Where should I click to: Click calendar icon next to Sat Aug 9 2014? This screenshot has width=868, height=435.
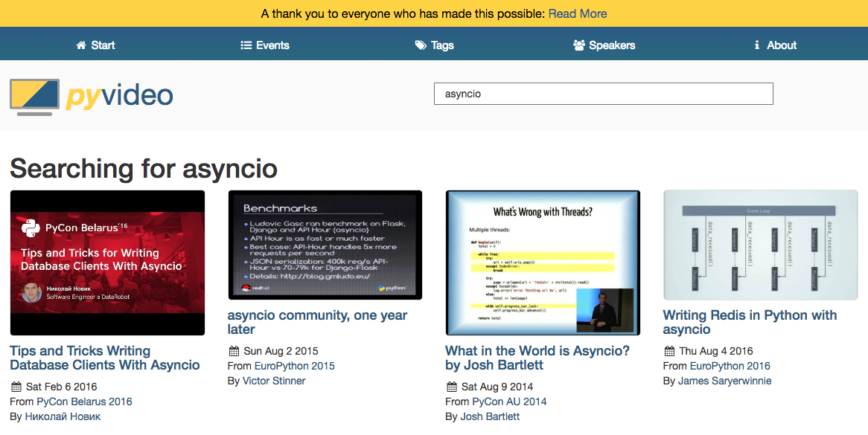452,387
